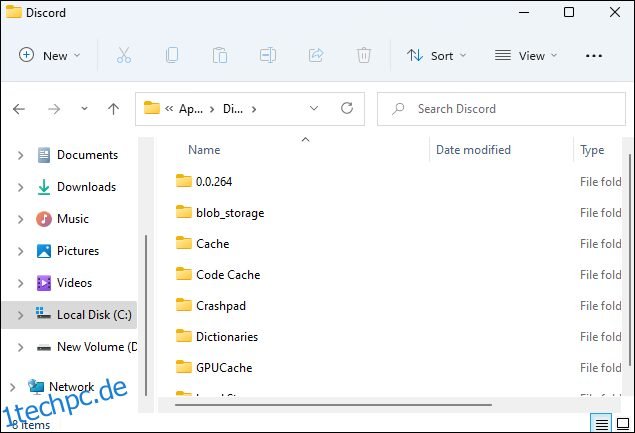635x433 pixels.
Task: Click the address bar folder icon
Action: click(x=152, y=108)
